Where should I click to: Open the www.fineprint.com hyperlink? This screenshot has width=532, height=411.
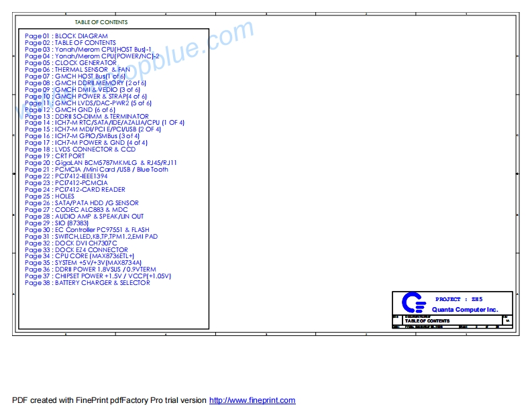pyautogui.click(x=252, y=400)
